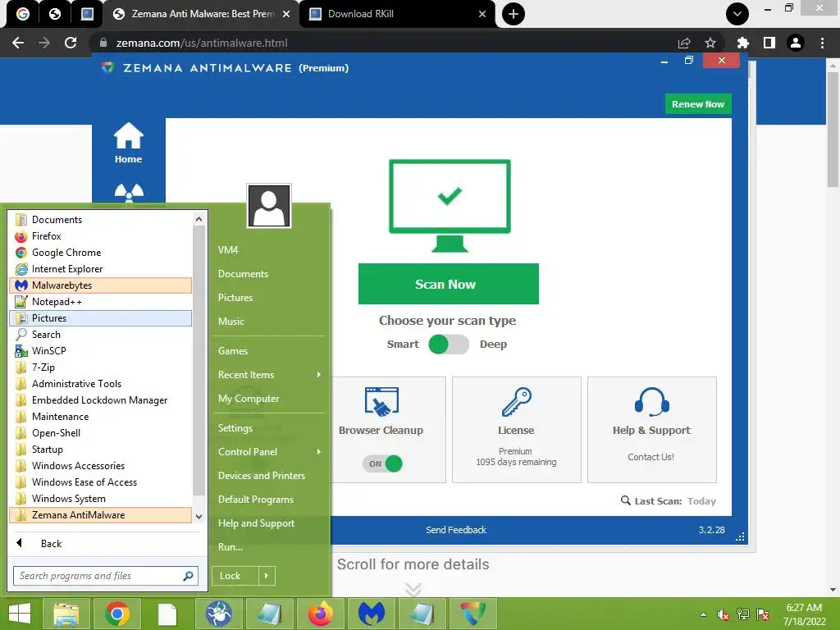This screenshot has height=630, width=840.
Task: Click the Firefox taskbar icon
Action: [x=321, y=614]
